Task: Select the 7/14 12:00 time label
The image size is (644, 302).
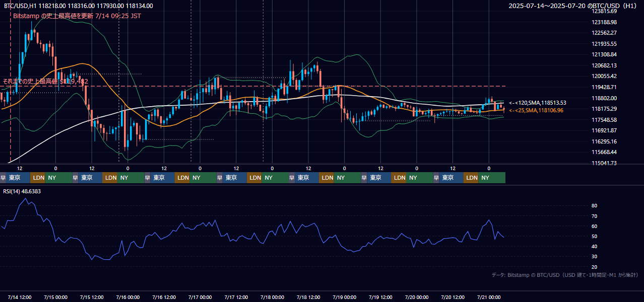Action: [20, 297]
